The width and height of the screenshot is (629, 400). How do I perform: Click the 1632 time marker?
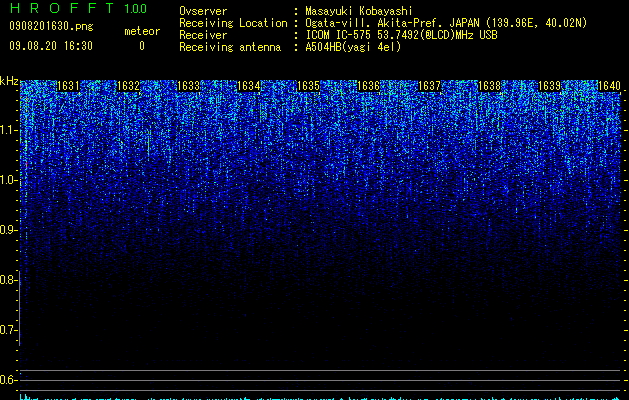[128, 86]
